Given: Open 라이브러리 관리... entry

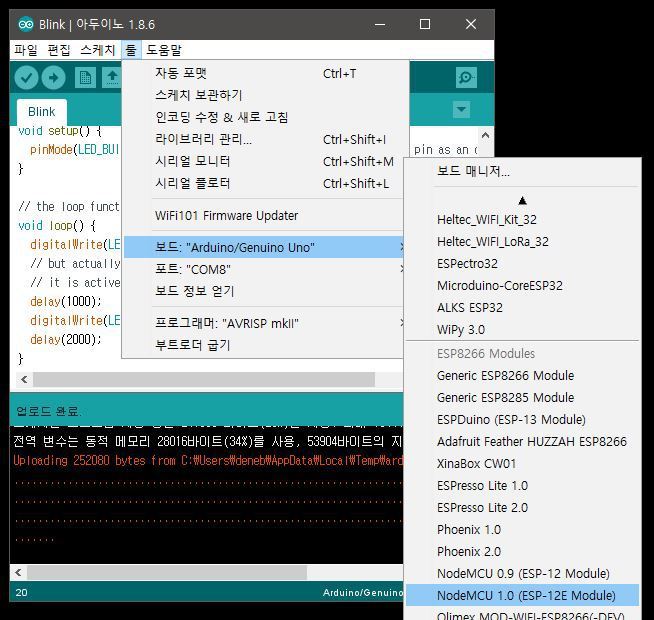Looking at the screenshot, I should 264,139.
